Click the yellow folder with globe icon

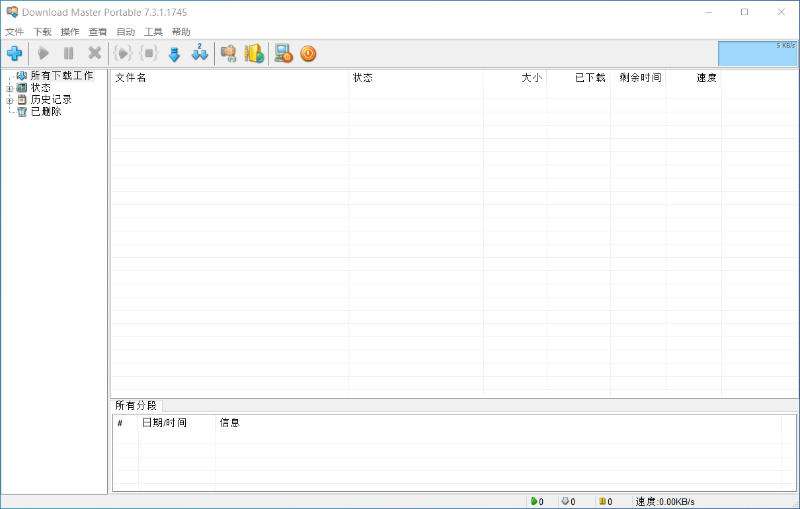pyautogui.click(x=254, y=53)
